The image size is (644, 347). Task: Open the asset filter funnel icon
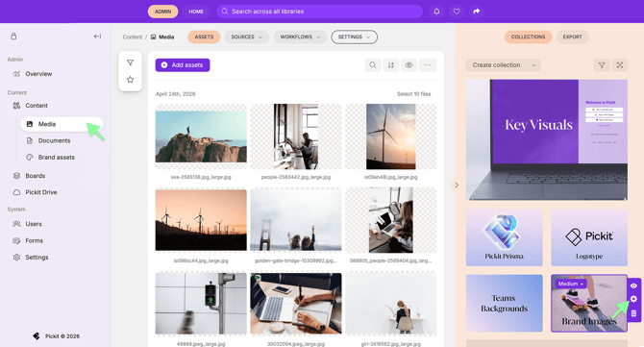coord(130,62)
